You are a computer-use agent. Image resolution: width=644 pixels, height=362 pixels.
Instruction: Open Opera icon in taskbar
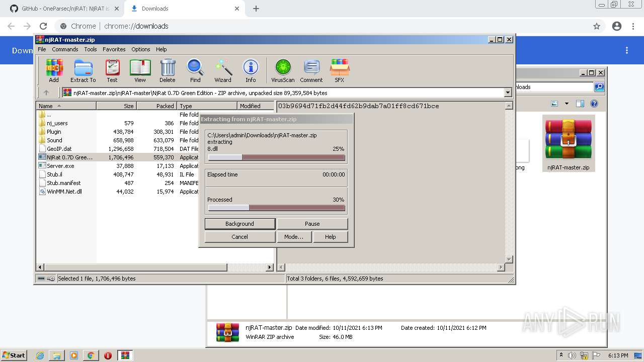108,355
